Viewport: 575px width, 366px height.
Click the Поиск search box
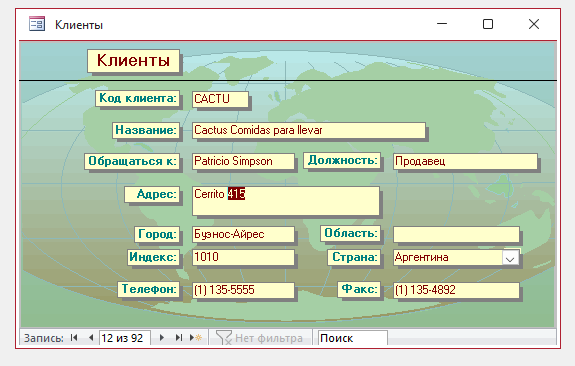(352, 338)
